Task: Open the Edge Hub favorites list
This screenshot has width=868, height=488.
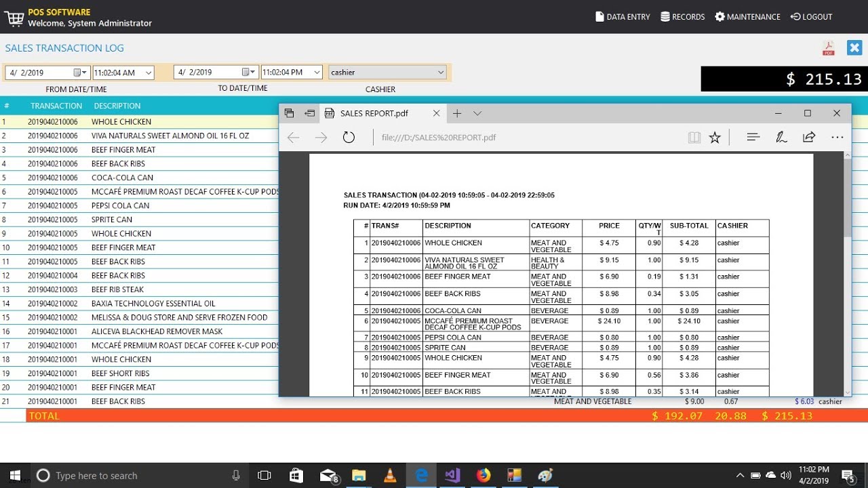Action: tap(753, 138)
